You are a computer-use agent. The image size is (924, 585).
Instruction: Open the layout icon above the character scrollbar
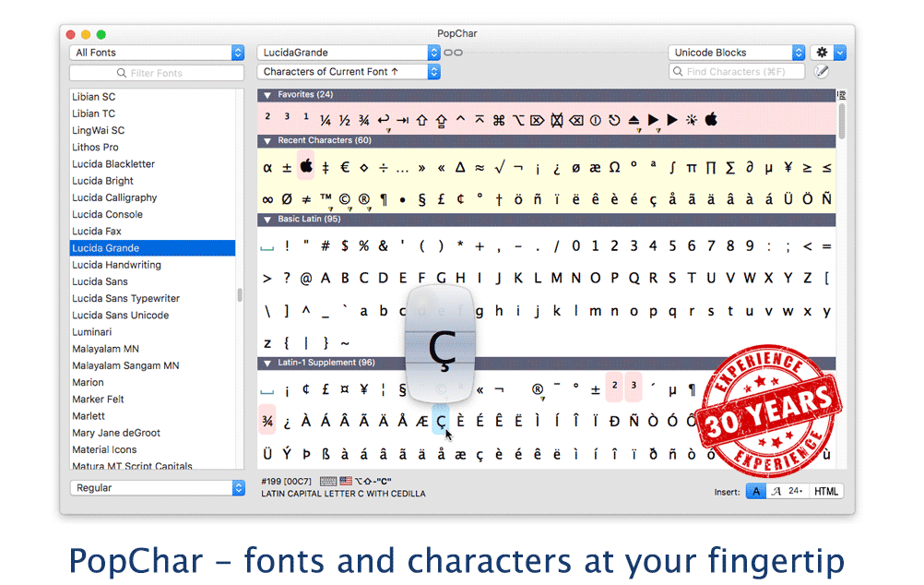[842, 94]
